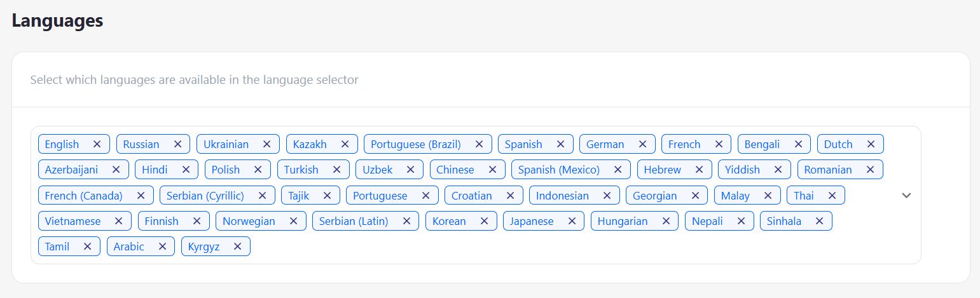
Task: Deselect Japanese via its X icon
Action: pyautogui.click(x=572, y=221)
